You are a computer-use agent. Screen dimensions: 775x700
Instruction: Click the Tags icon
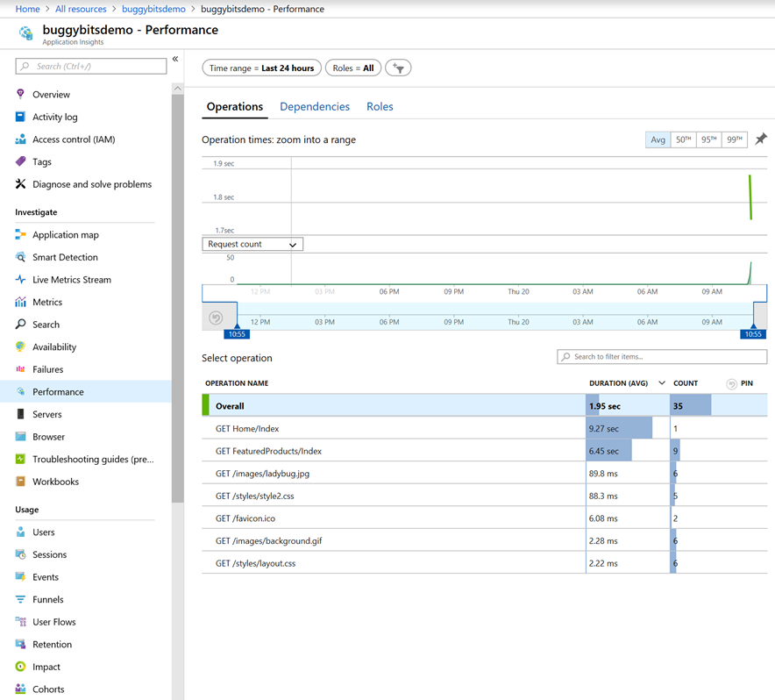pyautogui.click(x=20, y=161)
